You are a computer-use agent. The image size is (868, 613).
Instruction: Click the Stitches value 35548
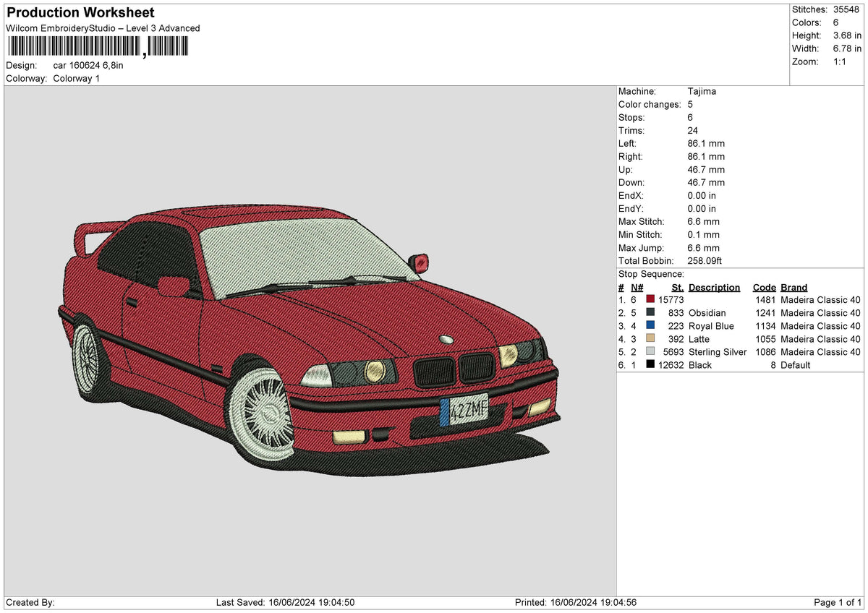(846, 9)
